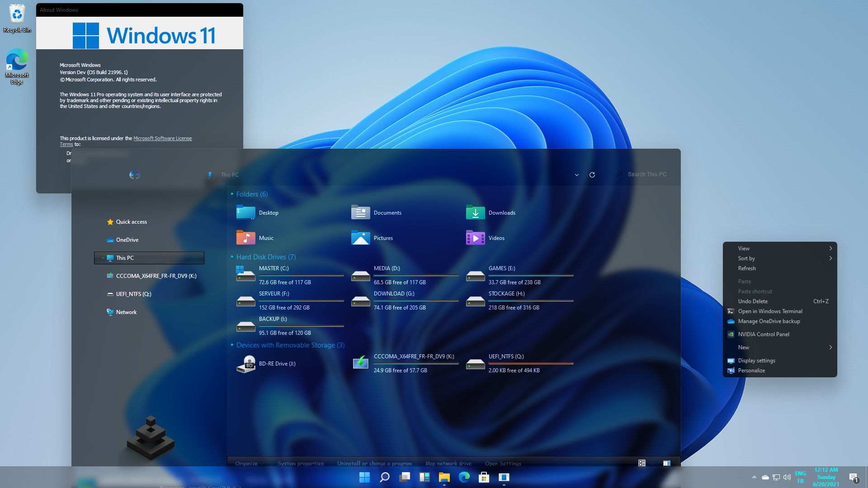This screenshot has width=868, height=488.
Task: Click the Microsoft Edge desktop shortcut
Action: coord(17,66)
